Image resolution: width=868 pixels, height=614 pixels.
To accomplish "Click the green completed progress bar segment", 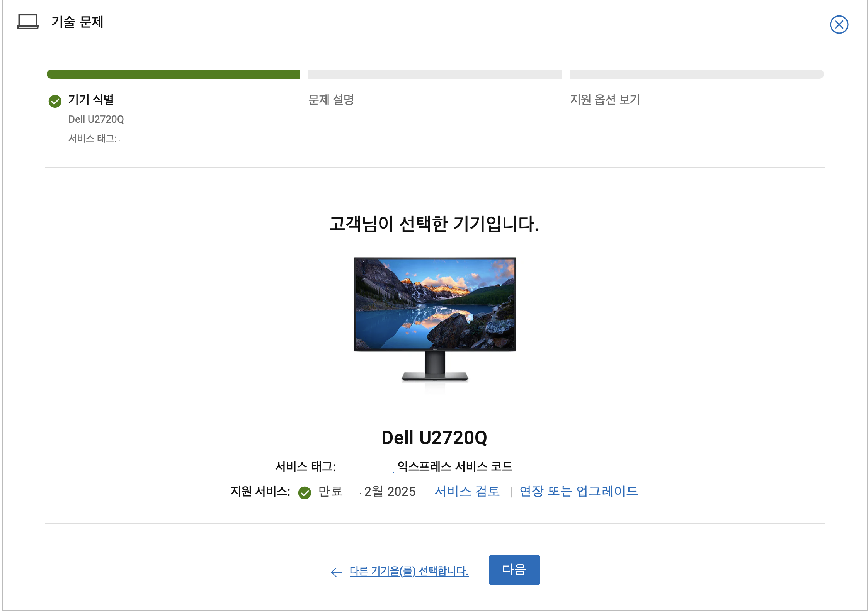I will [173, 74].
